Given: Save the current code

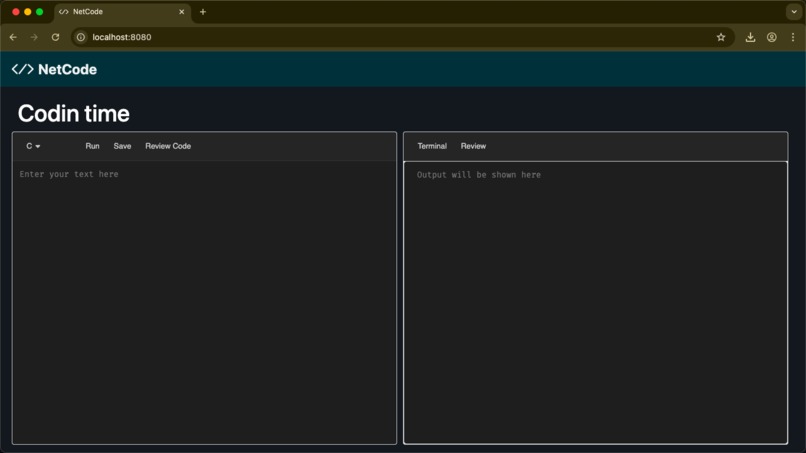Looking at the screenshot, I should (x=122, y=147).
